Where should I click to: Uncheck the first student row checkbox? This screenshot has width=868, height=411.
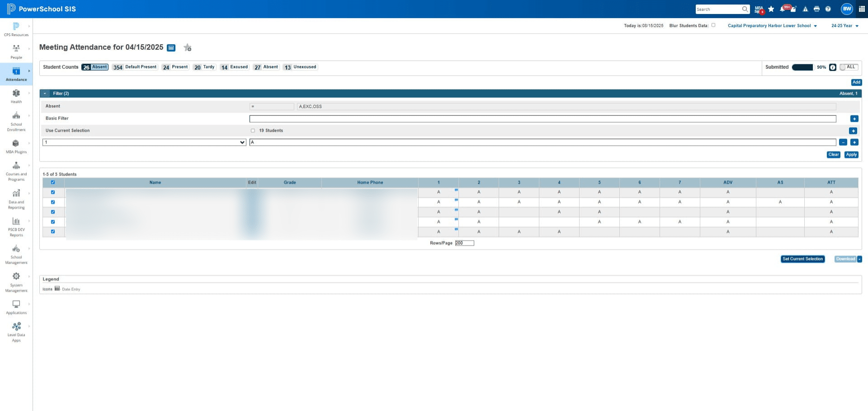[x=53, y=192]
